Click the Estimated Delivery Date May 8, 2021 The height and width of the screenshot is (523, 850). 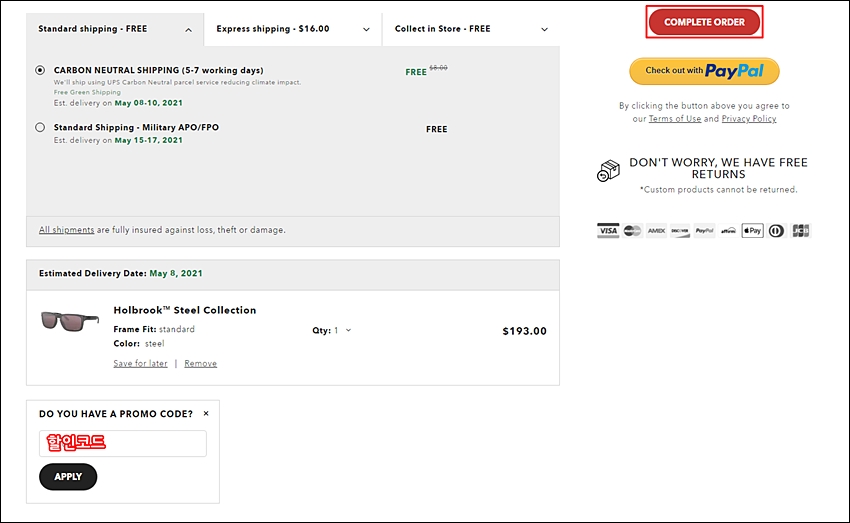point(120,273)
